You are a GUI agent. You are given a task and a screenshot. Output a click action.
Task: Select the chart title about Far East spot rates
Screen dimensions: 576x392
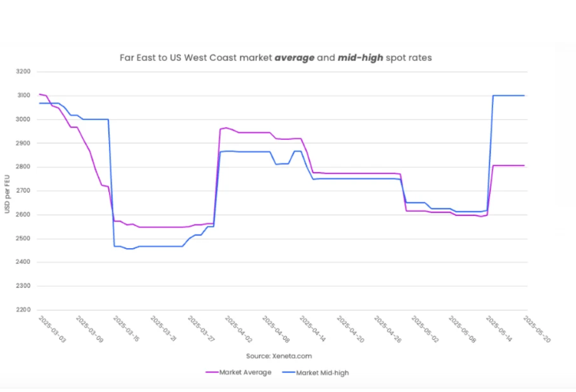coord(277,58)
